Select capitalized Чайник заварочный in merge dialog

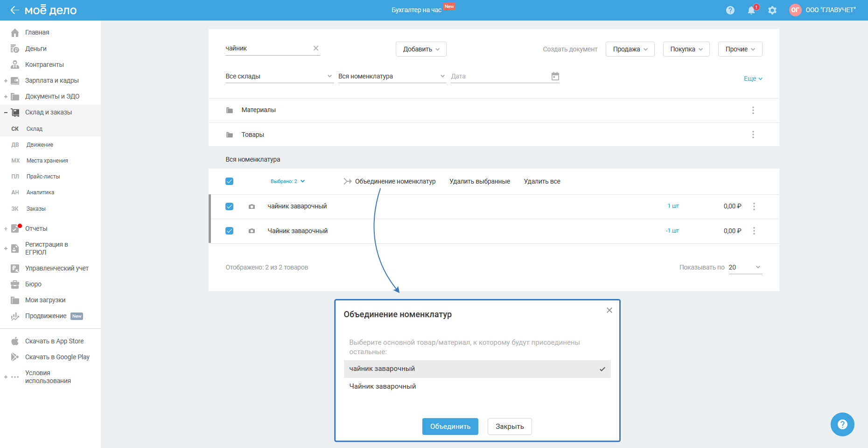tap(477, 386)
